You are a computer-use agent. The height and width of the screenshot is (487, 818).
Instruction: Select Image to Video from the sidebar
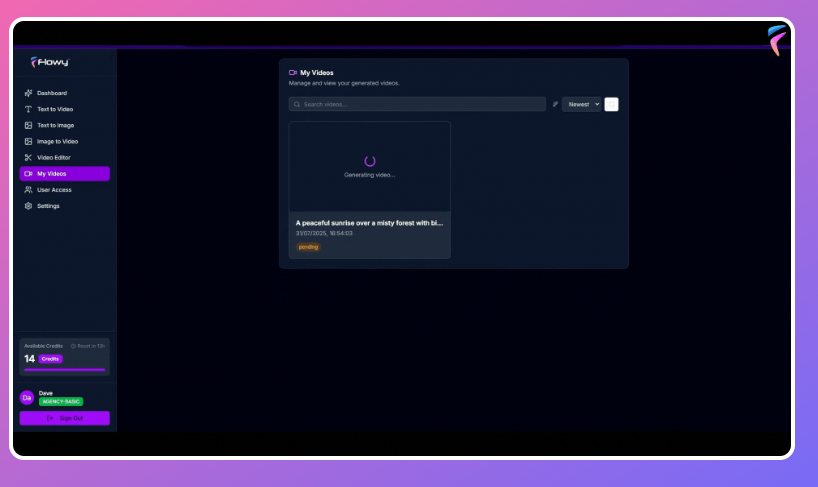pyautogui.click(x=64, y=141)
